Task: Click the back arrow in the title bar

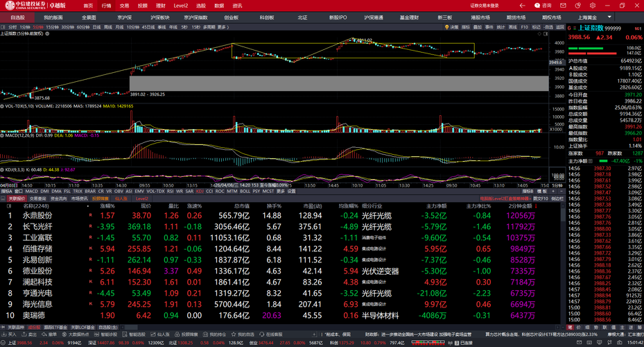Action: pyautogui.click(x=522, y=6)
